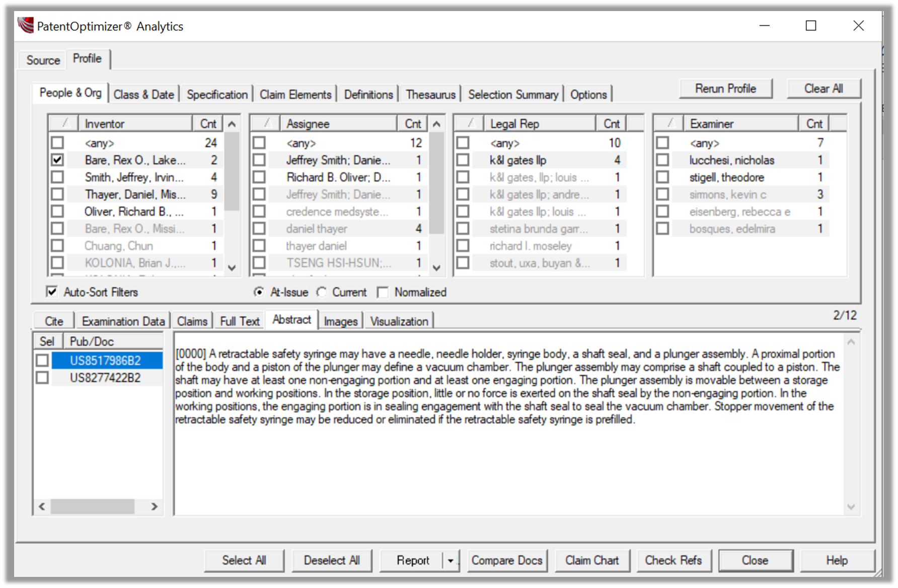The width and height of the screenshot is (898, 588).
Task: Open the Options tab
Action: point(588,95)
